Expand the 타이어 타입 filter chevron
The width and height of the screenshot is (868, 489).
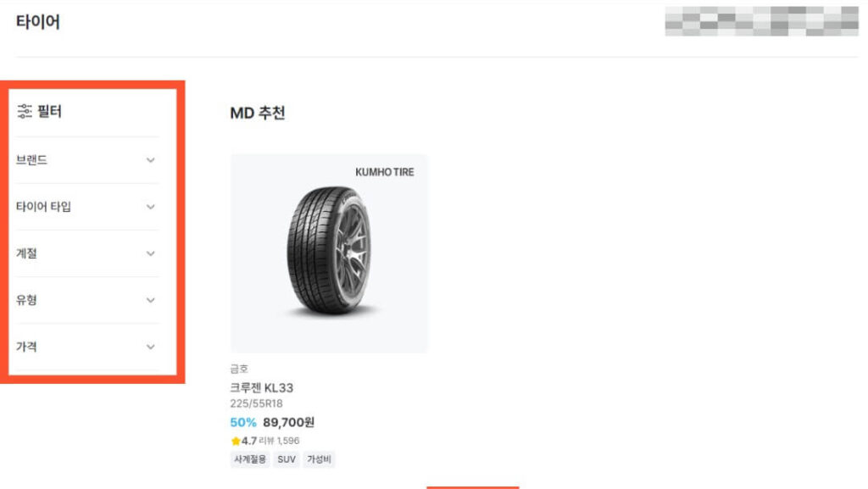pos(151,207)
